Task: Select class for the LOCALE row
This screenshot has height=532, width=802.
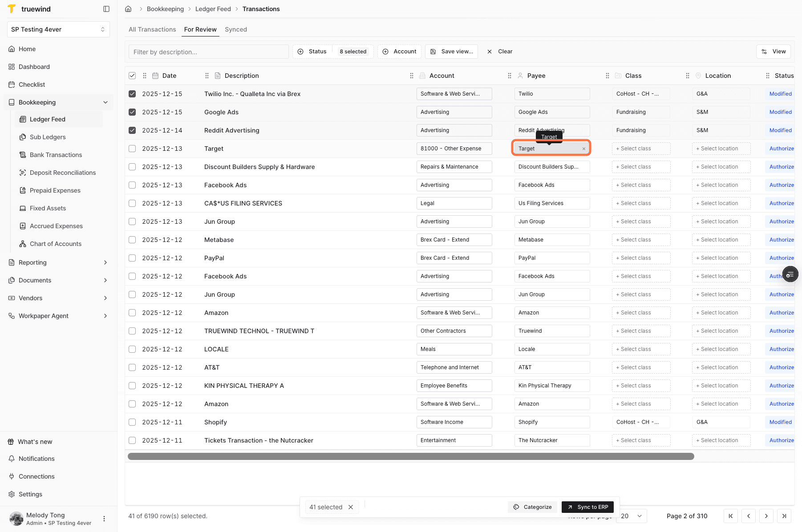Action: click(641, 349)
